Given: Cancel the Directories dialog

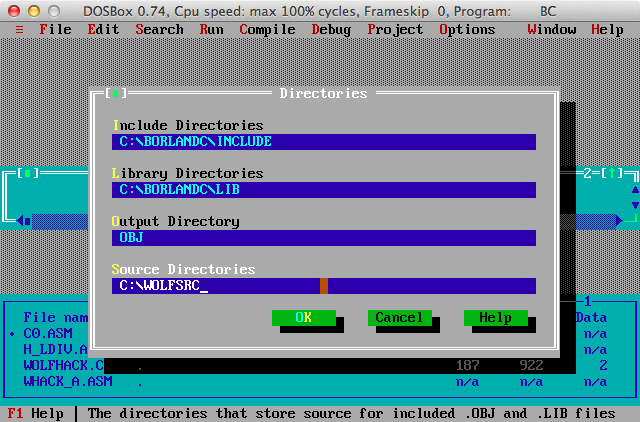Looking at the screenshot, I should pos(400,318).
